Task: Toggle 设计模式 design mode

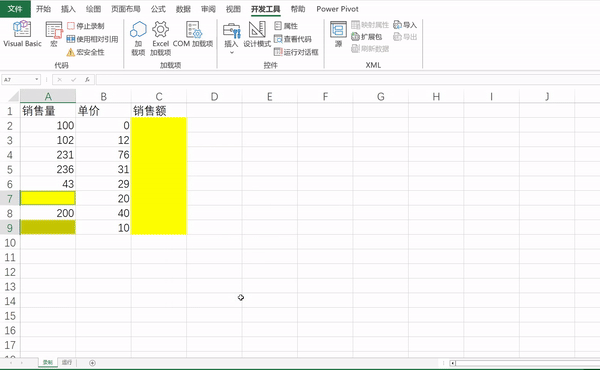Action: pyautogui.click(x=257, y=34)
